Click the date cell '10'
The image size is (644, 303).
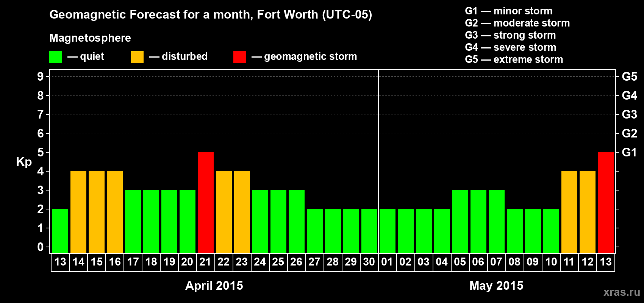point(551,262)
